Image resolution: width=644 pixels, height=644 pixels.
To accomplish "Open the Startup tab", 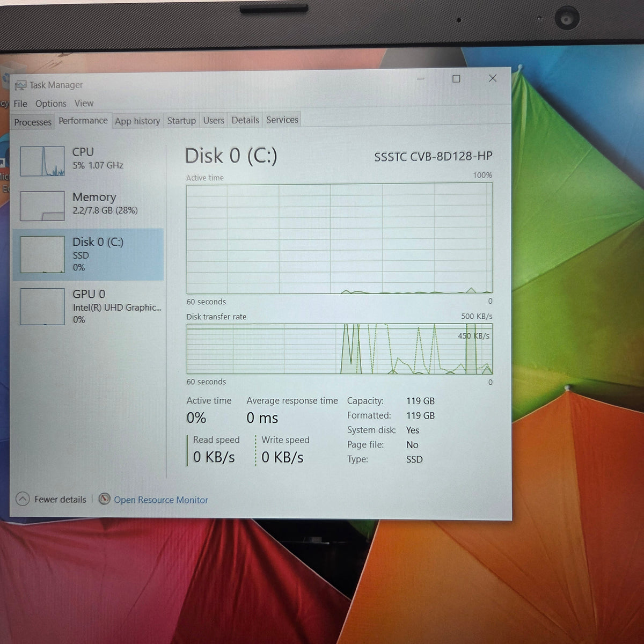I will (x=181, y=121).
